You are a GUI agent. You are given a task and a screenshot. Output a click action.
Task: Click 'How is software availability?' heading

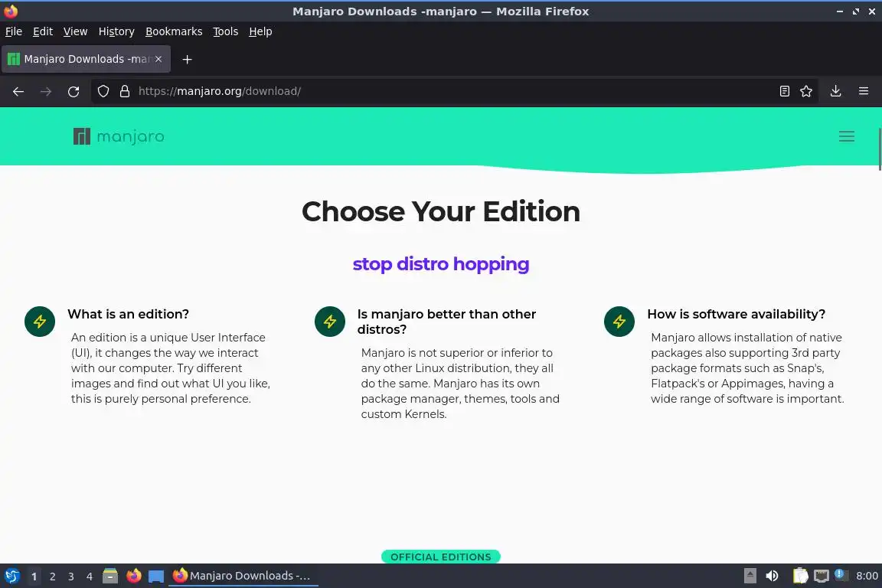737,314
